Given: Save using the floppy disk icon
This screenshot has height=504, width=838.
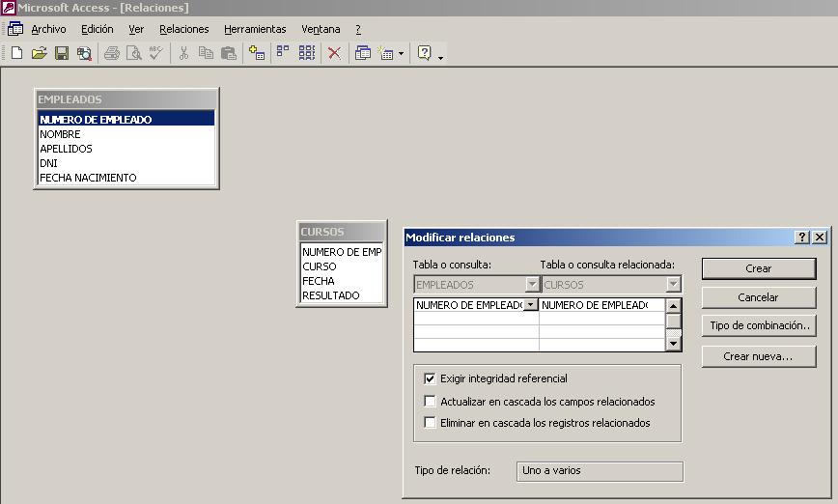Looking at the screenshot, I should coord(62,53).
